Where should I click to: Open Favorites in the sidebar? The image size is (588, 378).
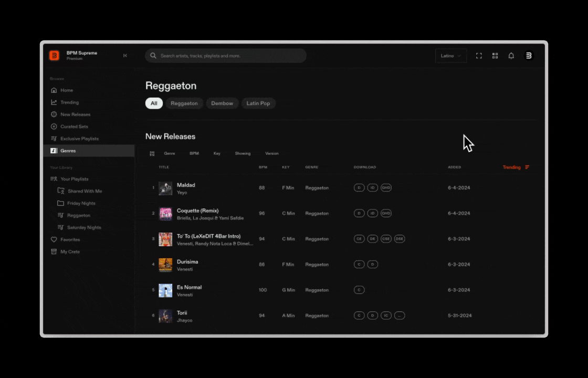[70, 239]
